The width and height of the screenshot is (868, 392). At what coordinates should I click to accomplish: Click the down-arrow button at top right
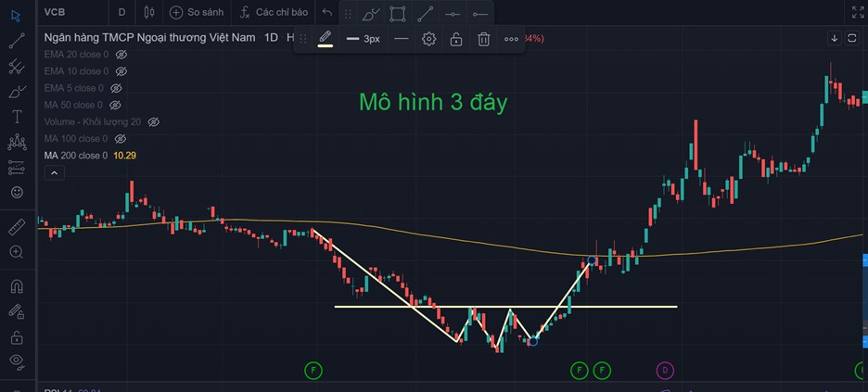pos(835,38)
